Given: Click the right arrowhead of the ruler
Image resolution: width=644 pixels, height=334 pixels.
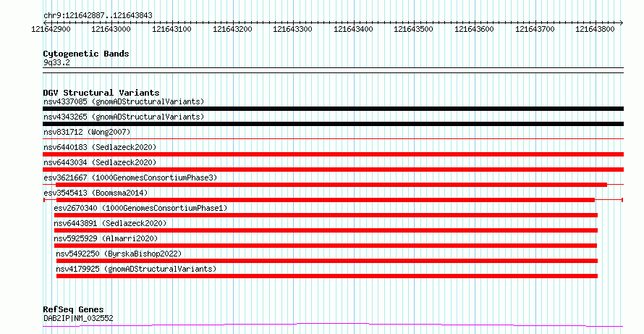Looking at the screenshot, I should [622, 22].
